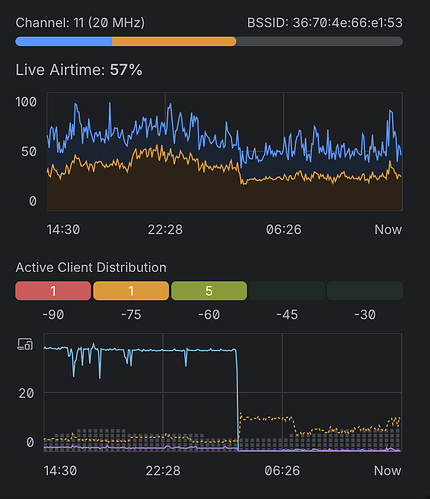
Task: Click the 06:26 label under the airtime chart
Action: click(283, 229)
